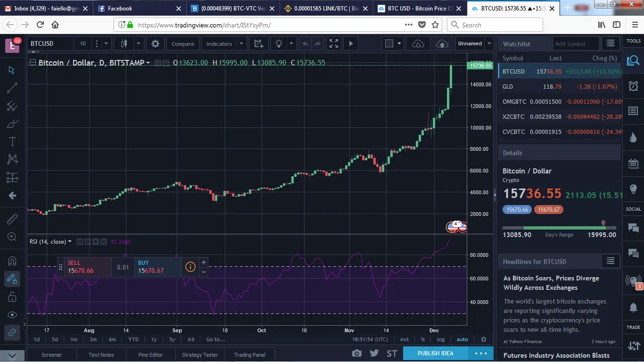This screenshot has width=644, height=362.
Task: Open calendar icon in right sidebar
Action: click(633, 164)
